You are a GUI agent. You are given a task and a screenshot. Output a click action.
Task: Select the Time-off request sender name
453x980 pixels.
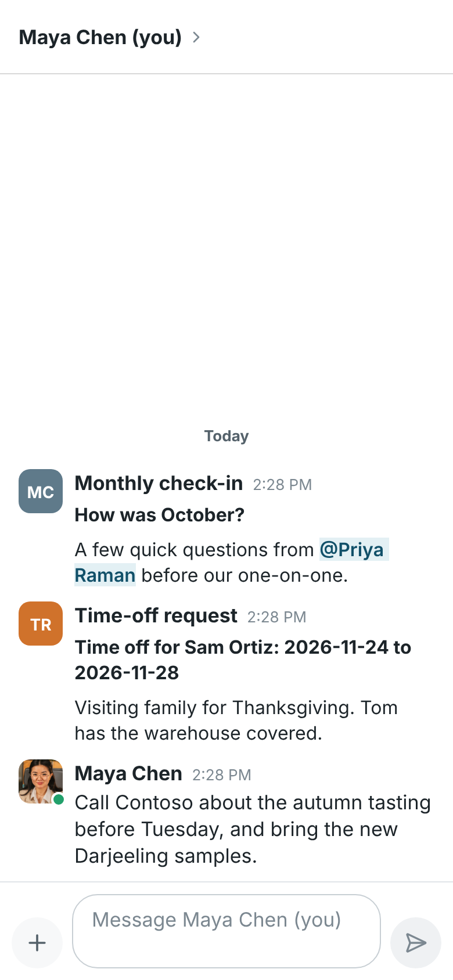click(156, 615)
